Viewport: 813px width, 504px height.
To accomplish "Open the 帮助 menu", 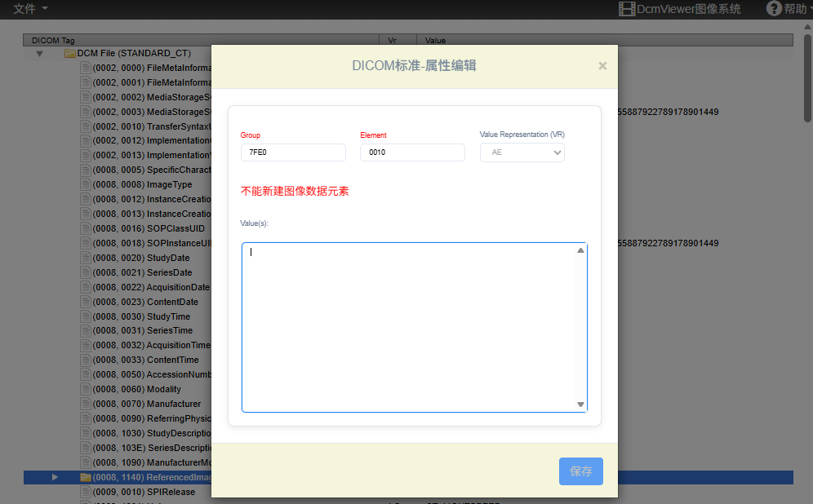I will [x=795, y=9].
